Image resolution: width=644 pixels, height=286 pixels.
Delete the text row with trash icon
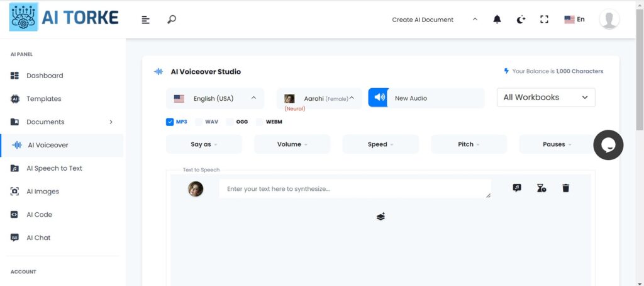pyautogui.click(x=565, y=188)
